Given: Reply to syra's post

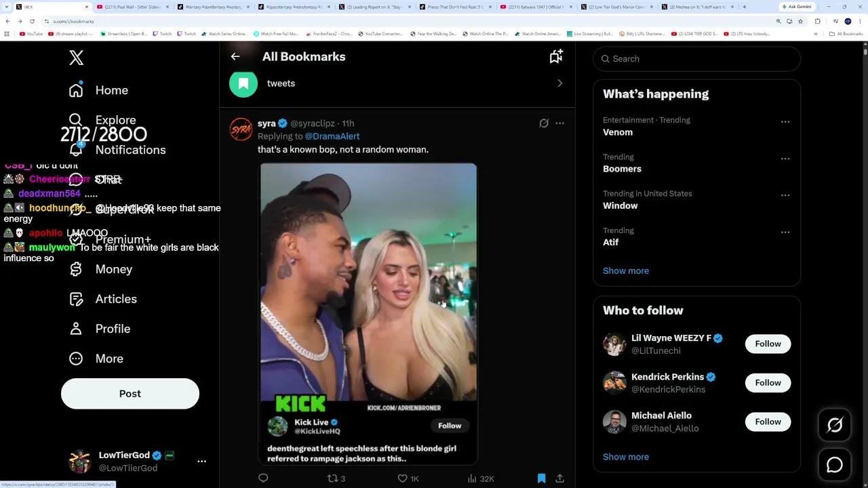Looking at the screenshot, I should 263,479.
